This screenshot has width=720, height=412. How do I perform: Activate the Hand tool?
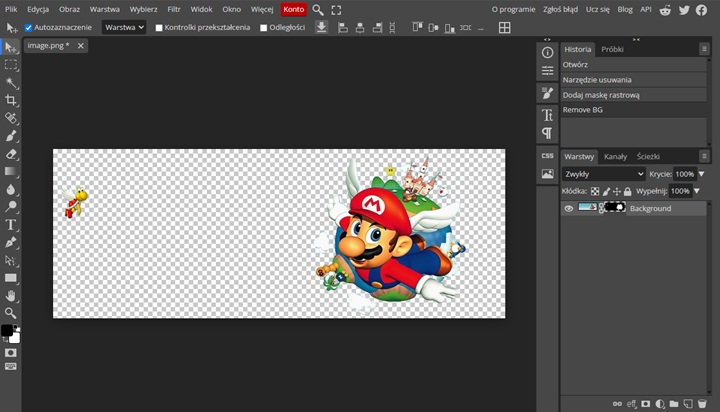(x=11, y=296)
